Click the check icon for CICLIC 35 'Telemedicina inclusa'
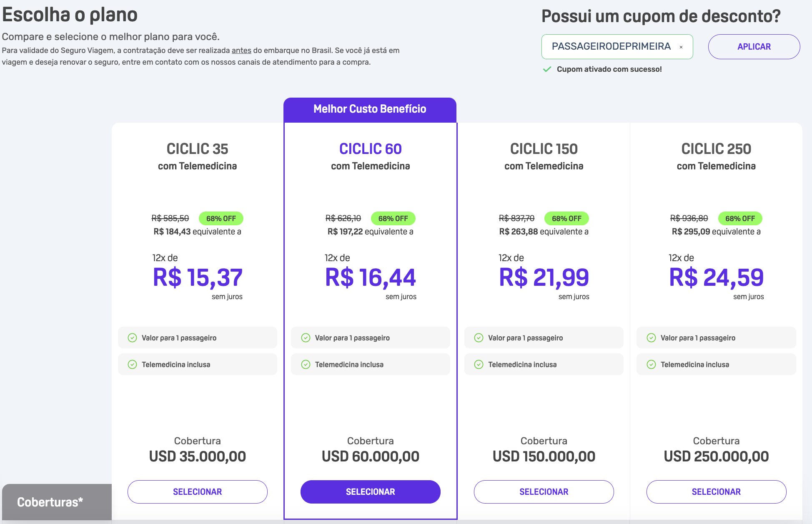 click(132, 365)
